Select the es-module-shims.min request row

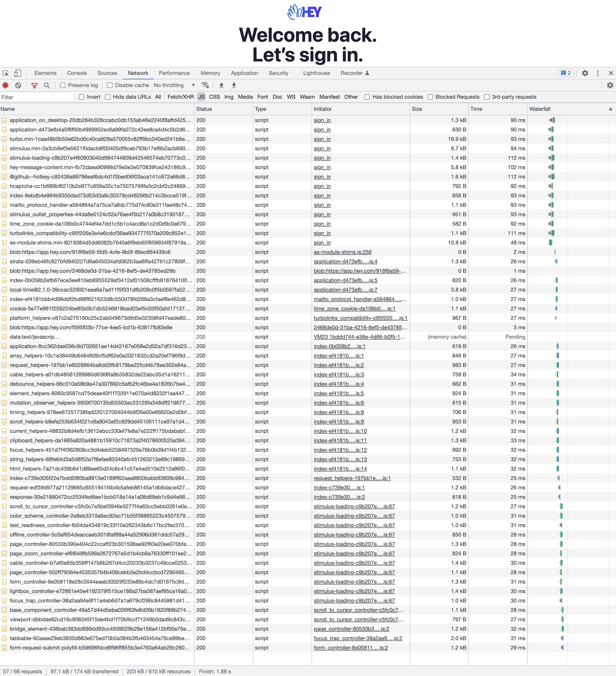[x=308, y=243]
